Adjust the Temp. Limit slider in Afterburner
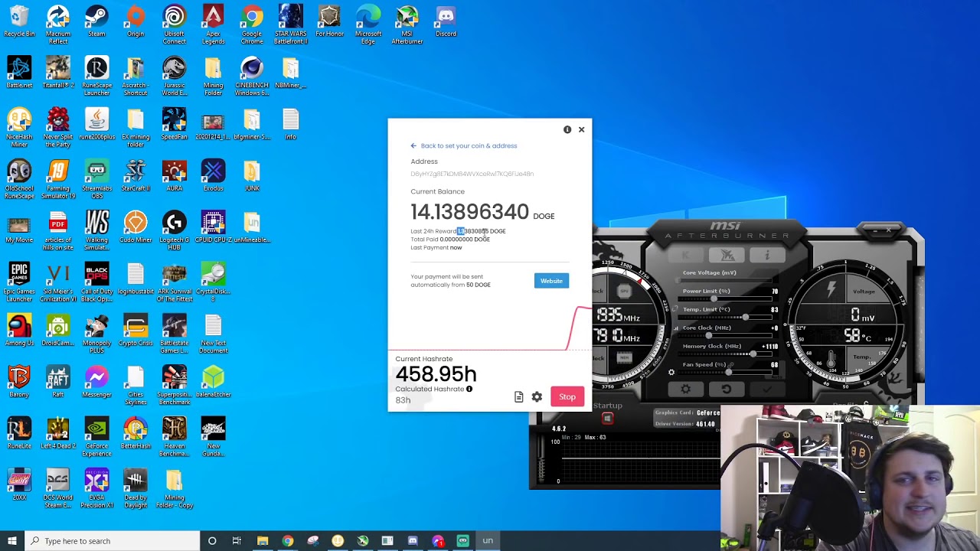Screen dimensions: 980x551 pos(725,316)
